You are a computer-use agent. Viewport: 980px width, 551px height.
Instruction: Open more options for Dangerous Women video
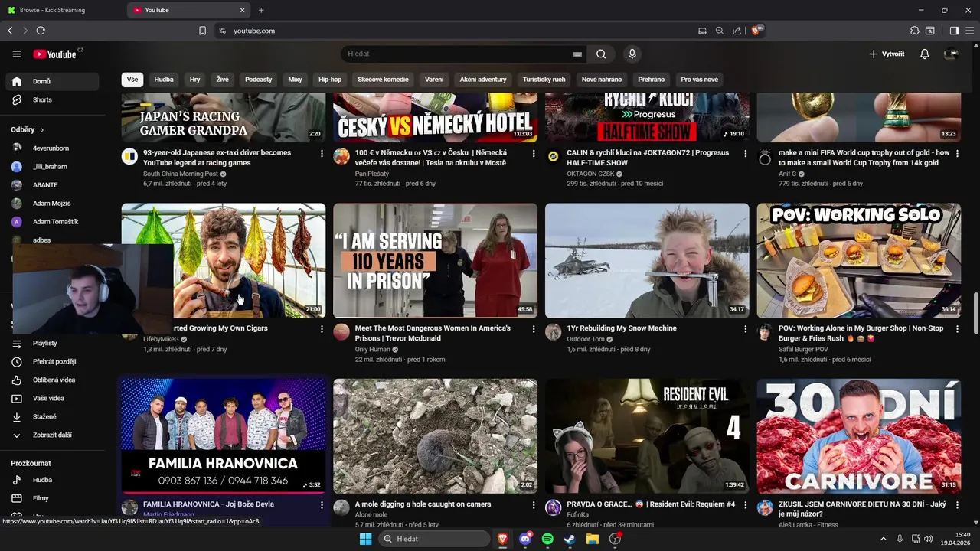(x=534, y=328)
